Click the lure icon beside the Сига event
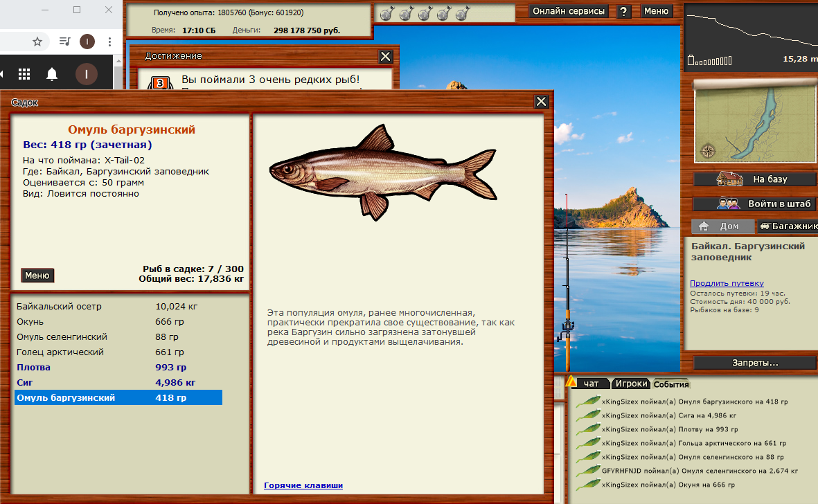 pos(588,415)
